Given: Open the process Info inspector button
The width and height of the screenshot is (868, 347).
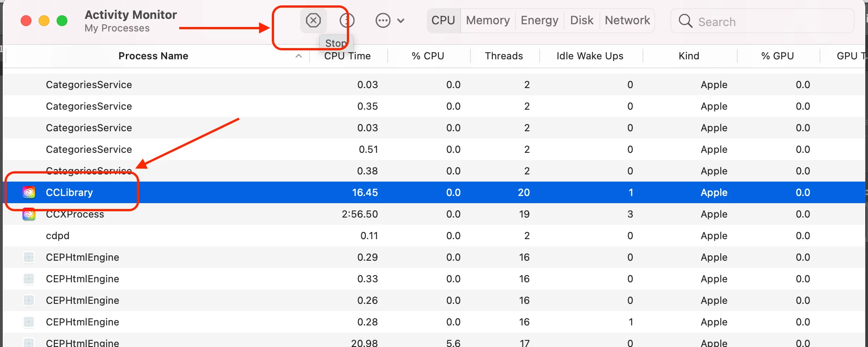Looking at the screenshot, I should [347, 20].
